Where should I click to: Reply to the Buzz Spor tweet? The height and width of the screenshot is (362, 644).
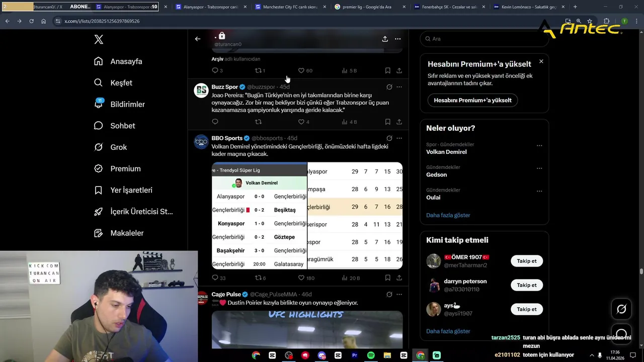pos(215,122)
